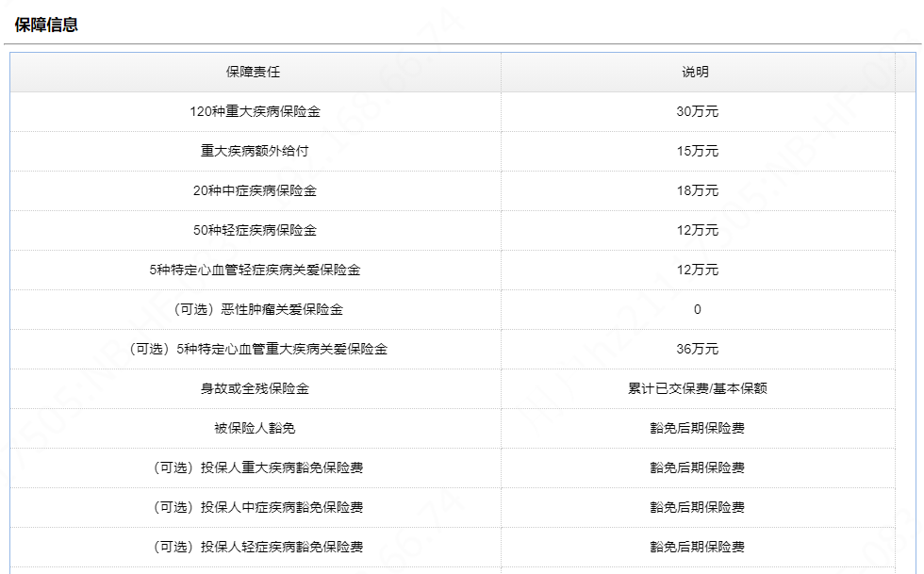Select the 5种特定心血管重大疾病关爱保险金 entry
924x574 pixels.
point(256,348)
